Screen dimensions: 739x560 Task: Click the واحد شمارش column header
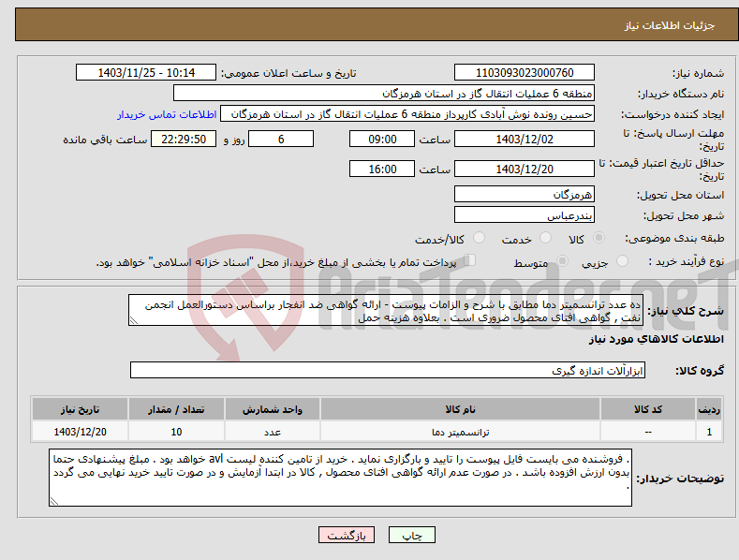click(x=273, y=409)
